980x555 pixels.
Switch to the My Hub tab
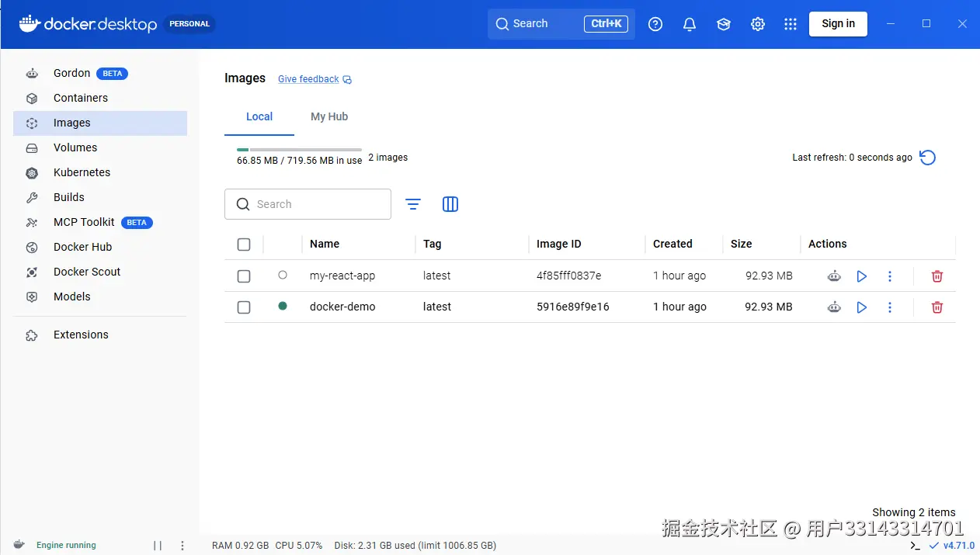click(329, 116)
